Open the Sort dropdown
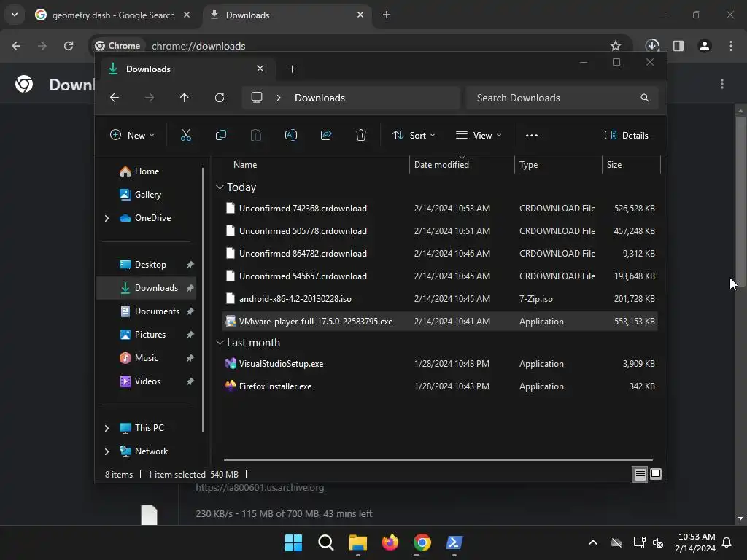The image size is (747, 560). tap(414, 135)
